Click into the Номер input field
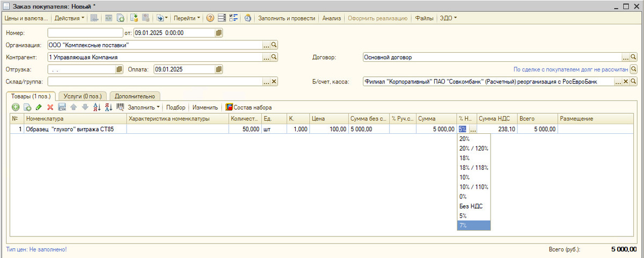Viewport: 644px width, 258px height. (x=85, y=33)
